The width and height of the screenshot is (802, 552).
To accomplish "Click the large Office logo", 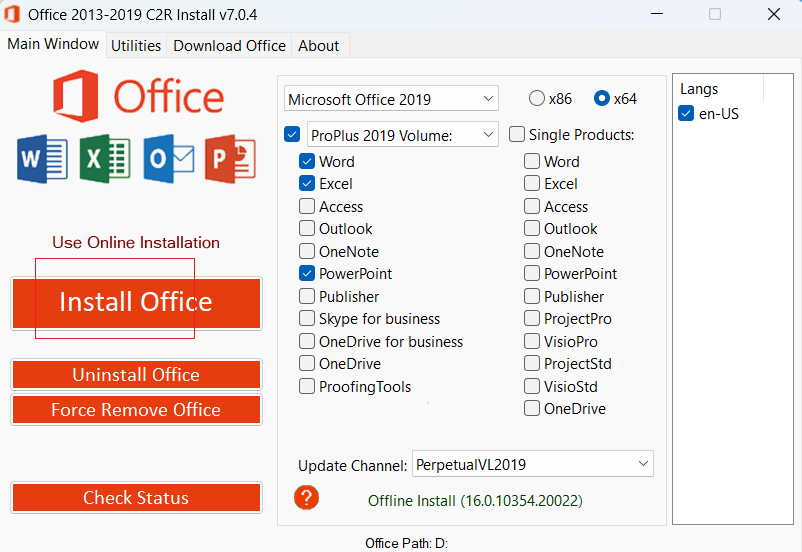I will pyautogui.click(x=138, y=96).
